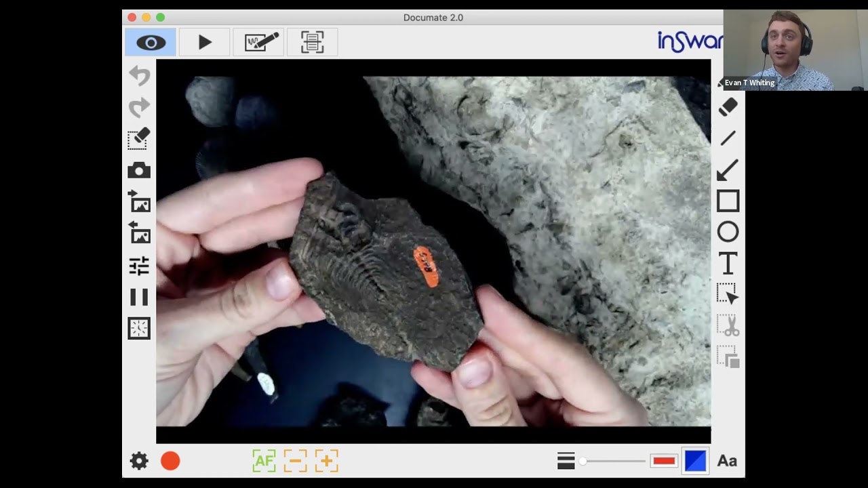Switch to live view eye tab
The image size is (868, 488).
[151, 43]
